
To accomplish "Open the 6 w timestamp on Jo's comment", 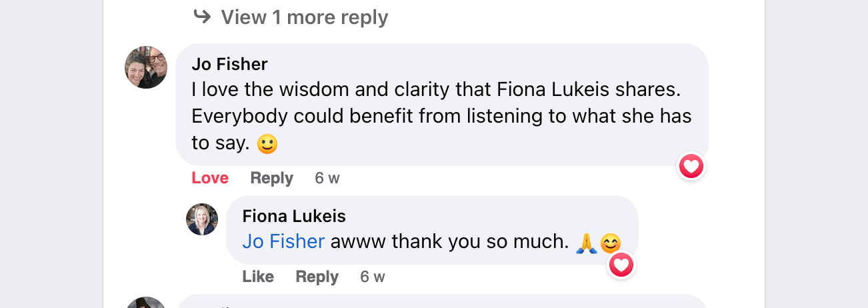I will click(327, 178).
